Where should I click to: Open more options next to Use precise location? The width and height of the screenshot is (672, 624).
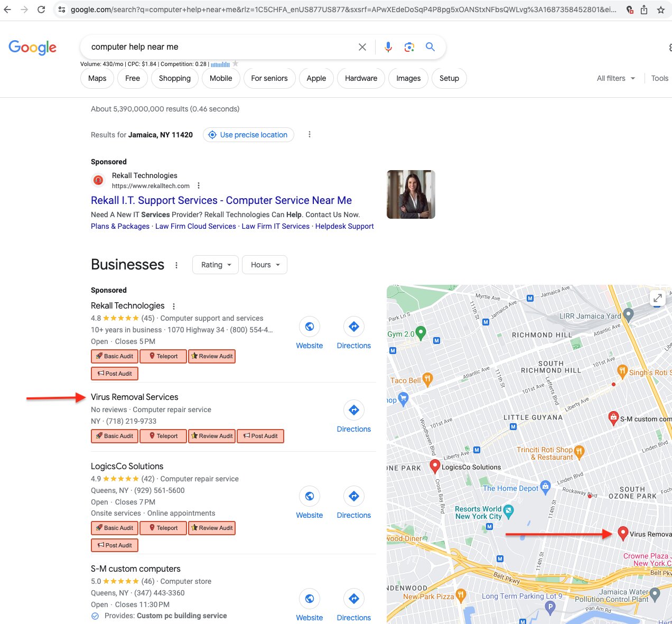point(310,134)
